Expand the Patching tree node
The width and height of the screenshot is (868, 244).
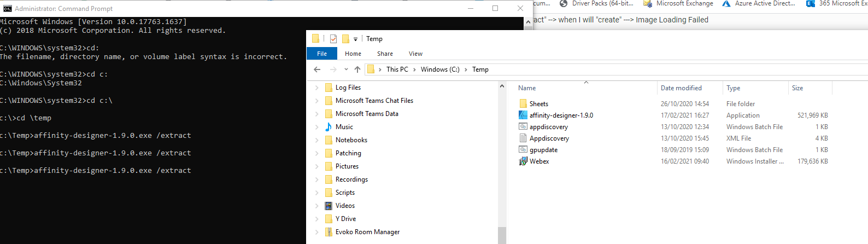tap(317, 153)
